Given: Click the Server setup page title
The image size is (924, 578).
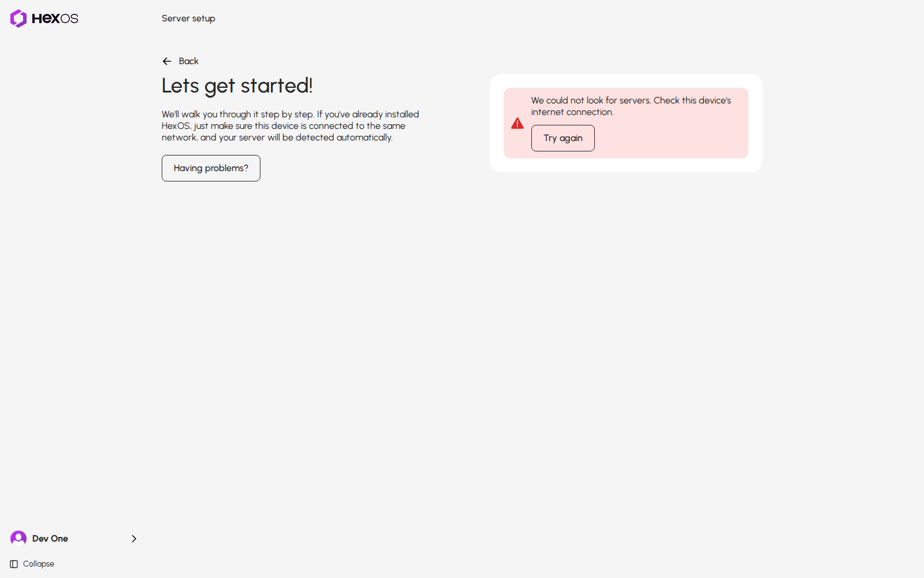Looking at the screenshot, I should [188, 18].
